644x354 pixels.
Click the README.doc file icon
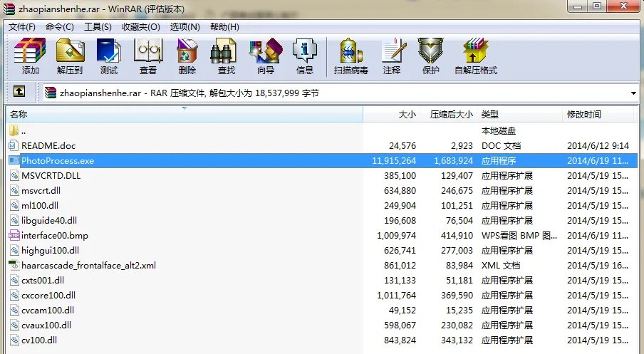pos(14,145)
